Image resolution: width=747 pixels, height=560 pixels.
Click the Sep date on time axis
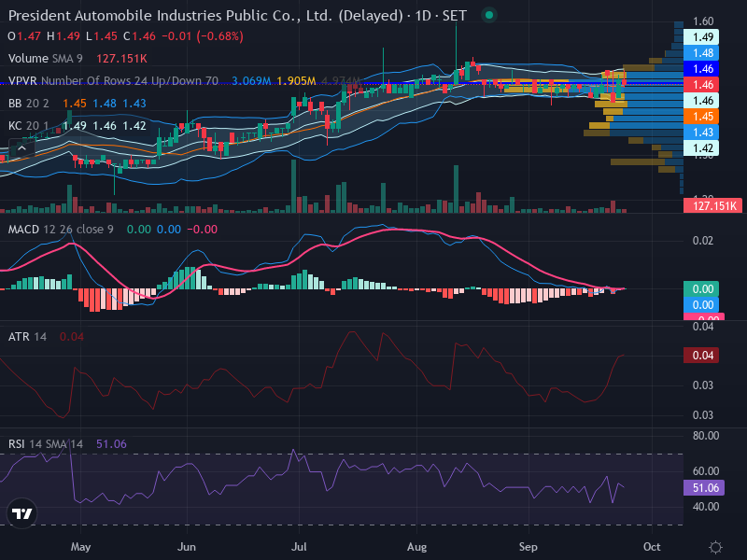pos(528,547)
